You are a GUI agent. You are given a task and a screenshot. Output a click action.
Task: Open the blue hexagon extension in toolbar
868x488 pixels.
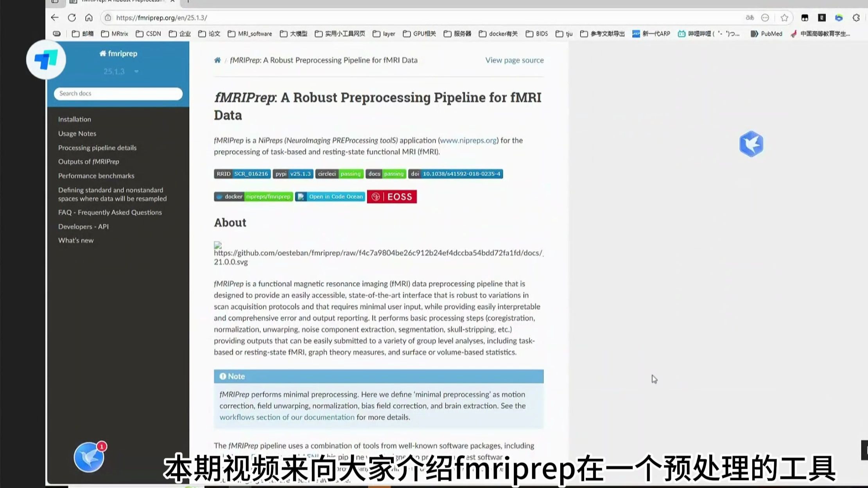839,18
